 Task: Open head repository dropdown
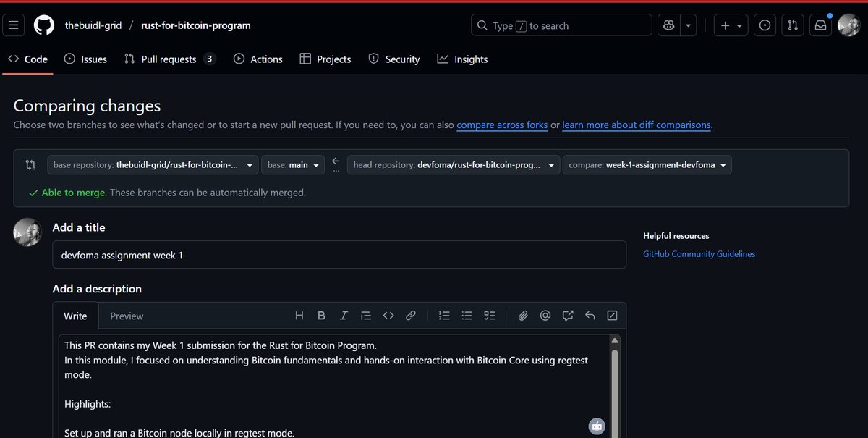tap(454, 165)
